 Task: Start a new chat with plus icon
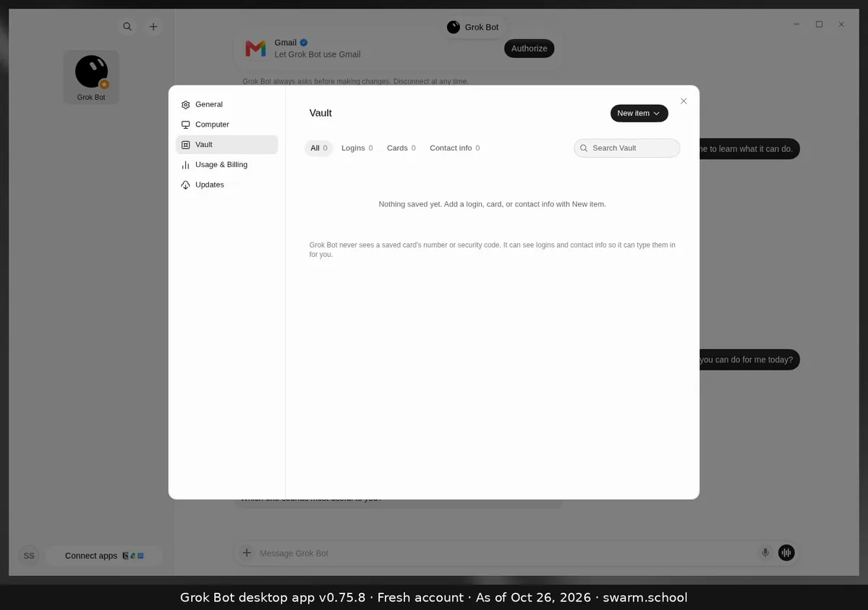click(x=153, y=27)
